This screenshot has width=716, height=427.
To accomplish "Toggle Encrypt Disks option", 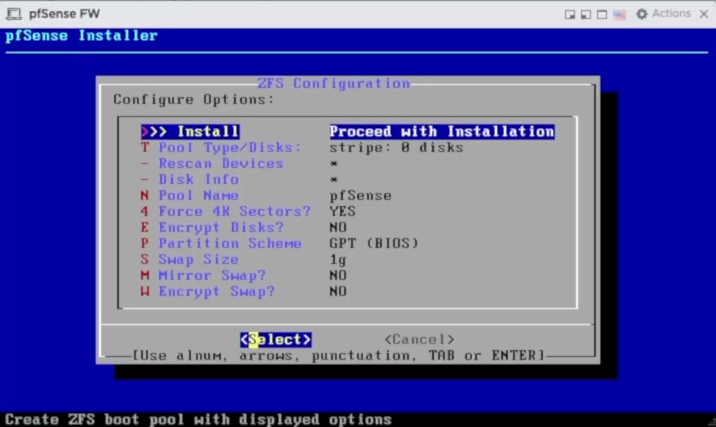I will (x=212, y=227).
